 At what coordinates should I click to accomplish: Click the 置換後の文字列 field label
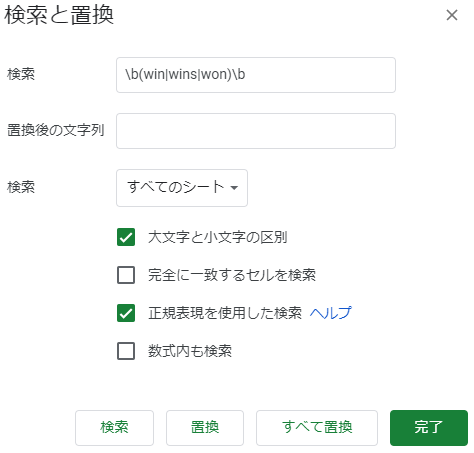tap(56, 130)
